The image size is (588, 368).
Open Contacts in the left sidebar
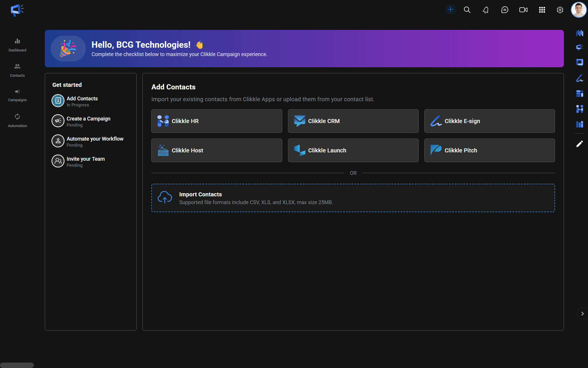[x=17, y=70]
